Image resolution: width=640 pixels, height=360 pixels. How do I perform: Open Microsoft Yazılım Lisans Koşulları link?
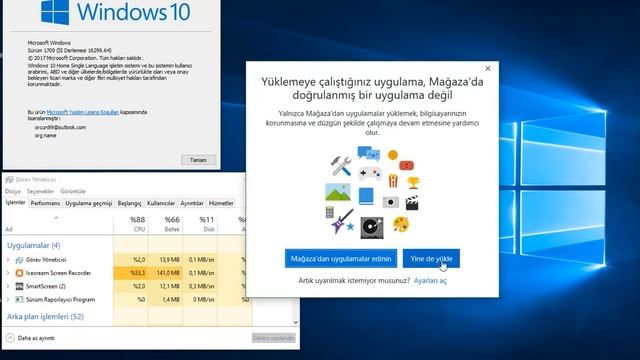(x=83, y=112)
